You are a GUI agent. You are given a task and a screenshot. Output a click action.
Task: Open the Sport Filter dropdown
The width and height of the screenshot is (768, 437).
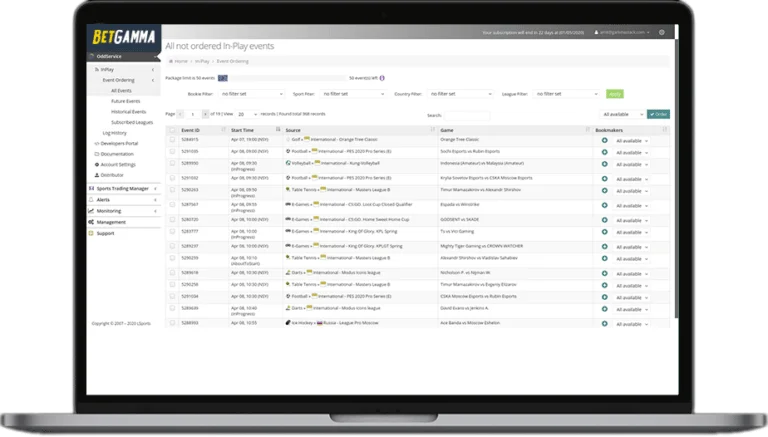click(x=353, y=94)
